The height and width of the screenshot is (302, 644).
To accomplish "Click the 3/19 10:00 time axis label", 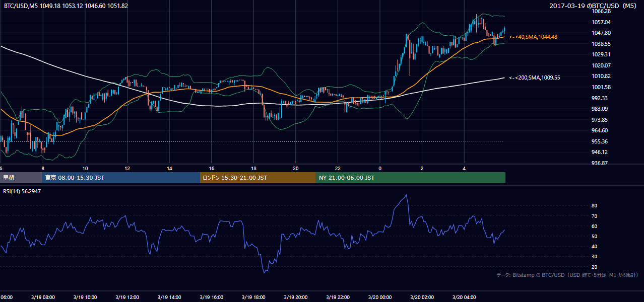I will coord(85,297).
